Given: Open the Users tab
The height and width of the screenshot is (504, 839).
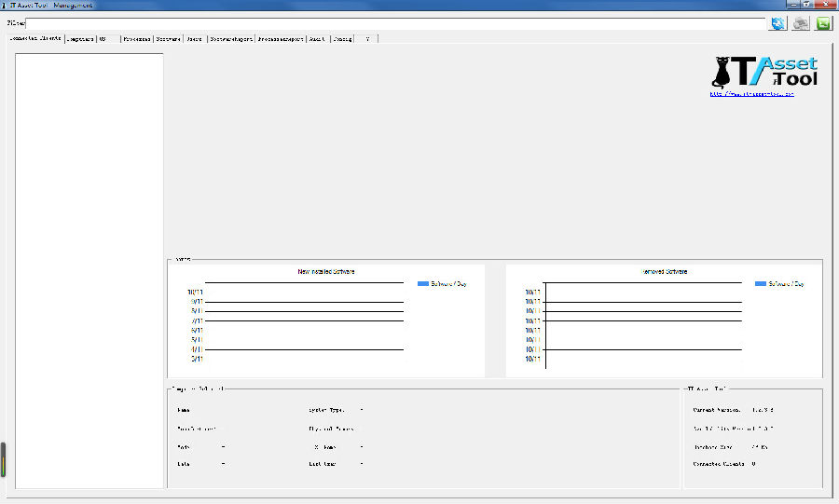Looking at the screenshot, I should 195,39.
